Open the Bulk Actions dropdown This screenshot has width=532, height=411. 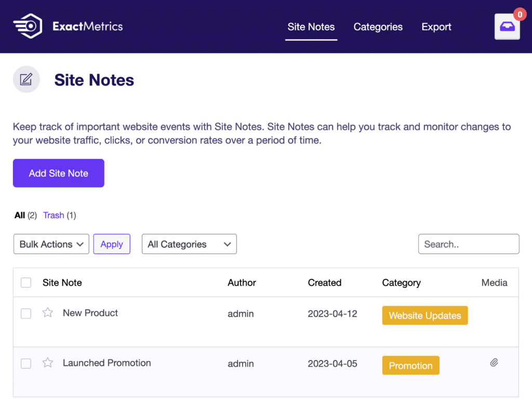[51, 244]
